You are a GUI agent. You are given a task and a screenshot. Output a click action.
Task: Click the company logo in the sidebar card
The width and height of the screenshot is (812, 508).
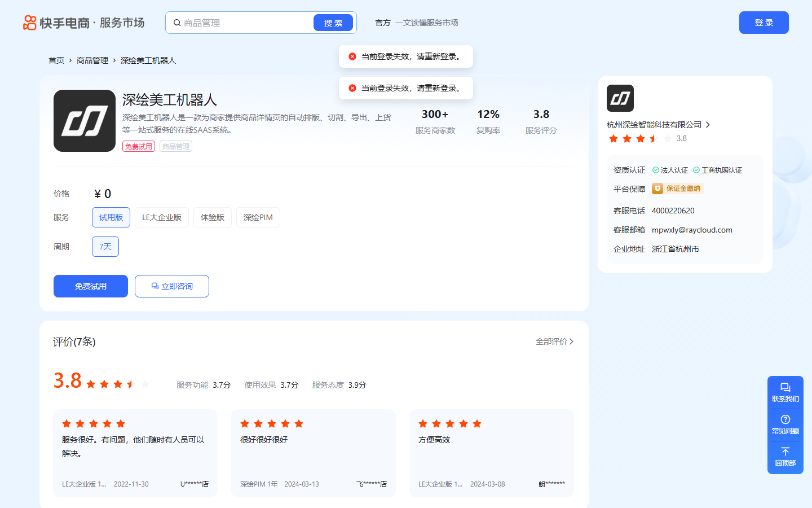click(620, 98)
